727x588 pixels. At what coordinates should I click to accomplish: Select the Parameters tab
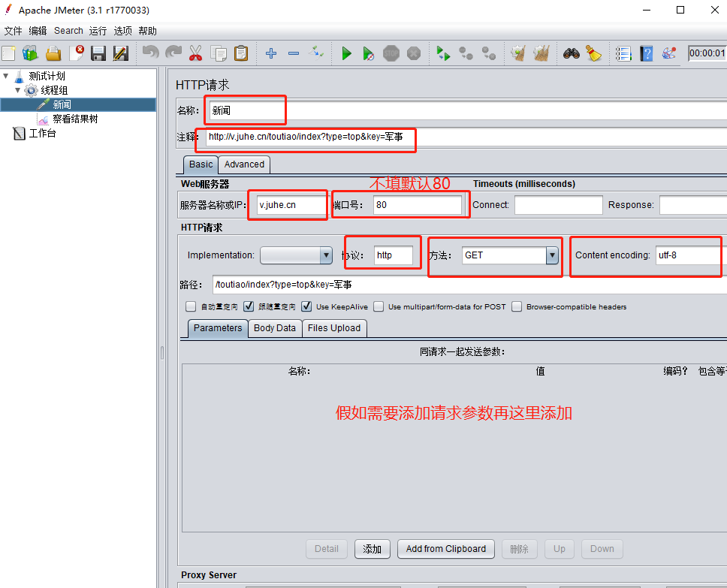pyautogui.click(x=218, y=328)
